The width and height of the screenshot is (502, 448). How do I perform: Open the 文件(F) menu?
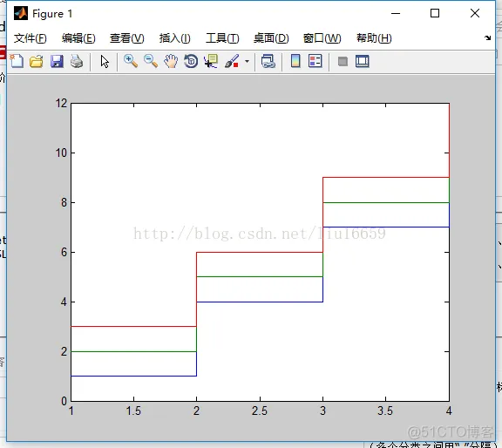31,38
